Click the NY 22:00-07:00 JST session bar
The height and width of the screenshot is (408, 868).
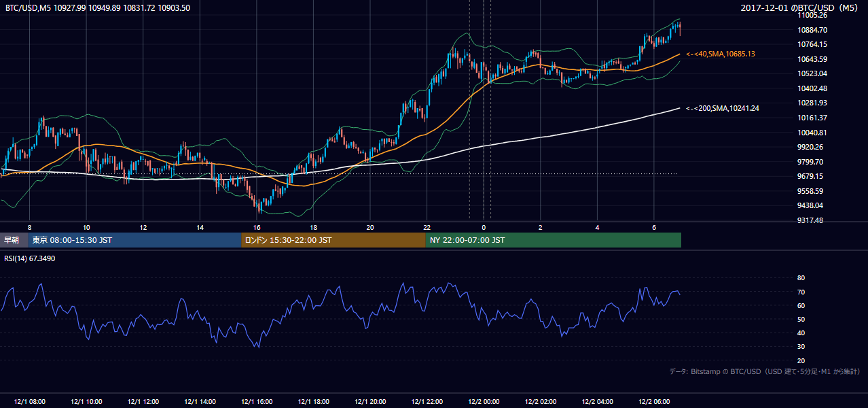click(x=553, y=240)
